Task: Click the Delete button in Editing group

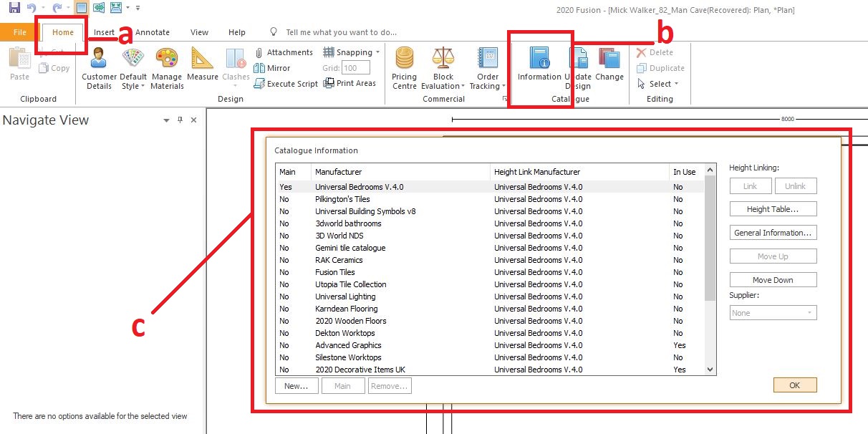Action: click(655, 52)
